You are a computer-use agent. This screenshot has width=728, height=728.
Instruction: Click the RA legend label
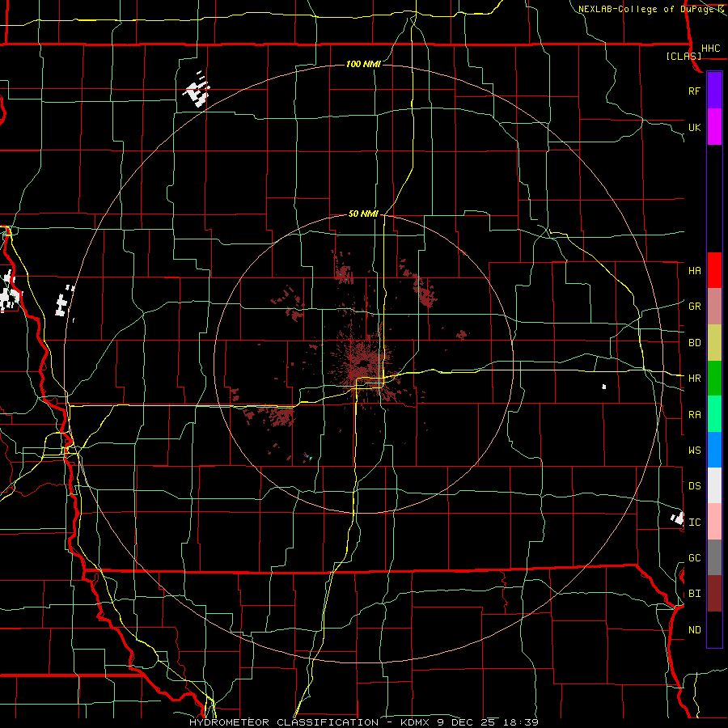(694, 415)
